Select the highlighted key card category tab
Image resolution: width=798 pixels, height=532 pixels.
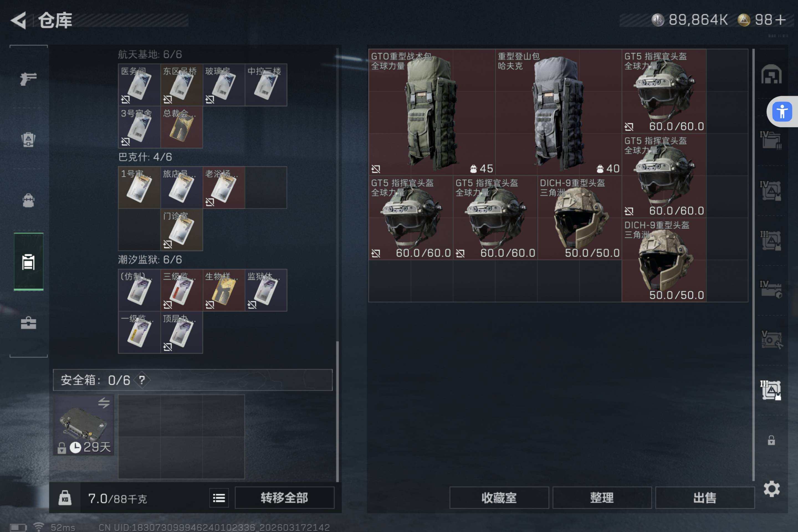29,262
